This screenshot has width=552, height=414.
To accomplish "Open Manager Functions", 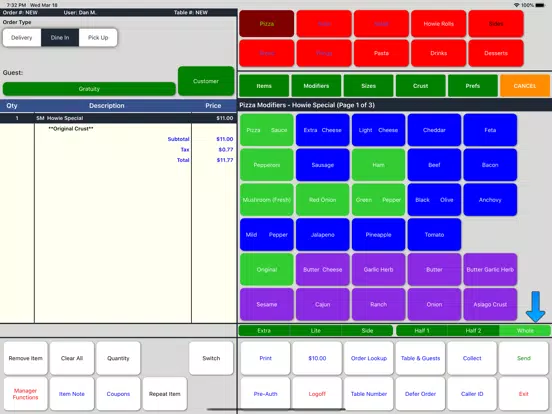I will pyautogui.click(x=25, y=394).
